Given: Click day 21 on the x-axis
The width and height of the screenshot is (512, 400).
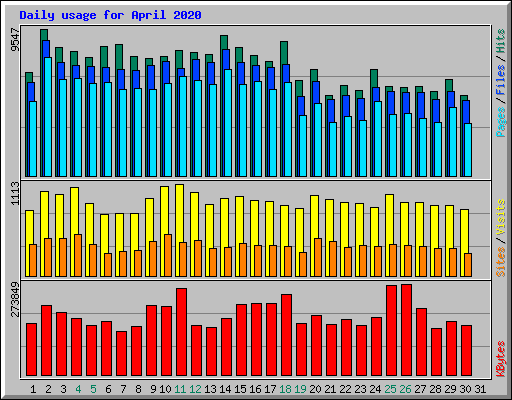Looking at the screenshot, I should point(330,389).
